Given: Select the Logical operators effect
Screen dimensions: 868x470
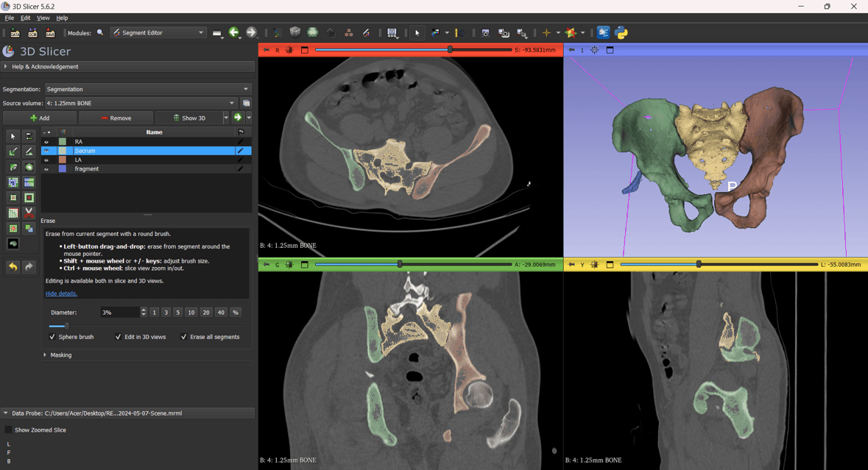Looking at the screenshot, I should click(29, 228).
